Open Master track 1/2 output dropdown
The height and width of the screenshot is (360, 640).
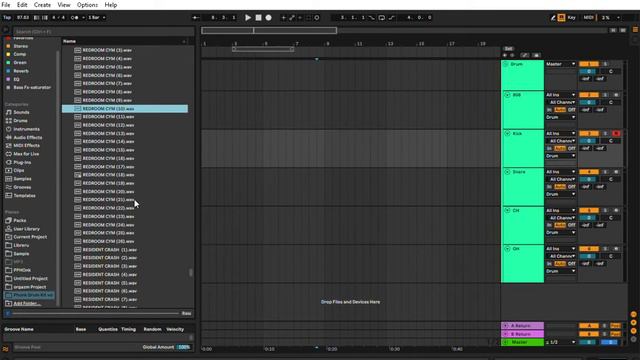coord(560,342)
